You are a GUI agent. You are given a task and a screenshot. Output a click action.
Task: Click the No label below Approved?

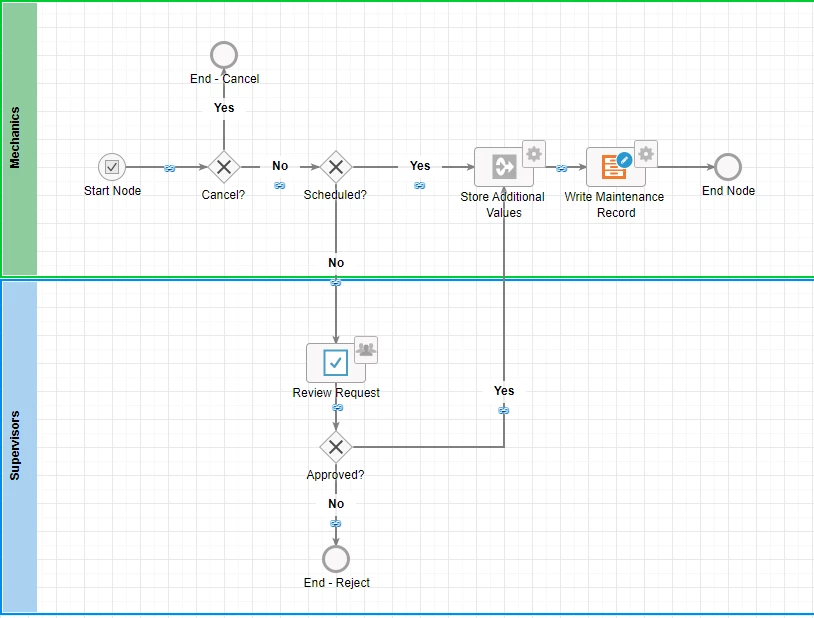(336, 504)
